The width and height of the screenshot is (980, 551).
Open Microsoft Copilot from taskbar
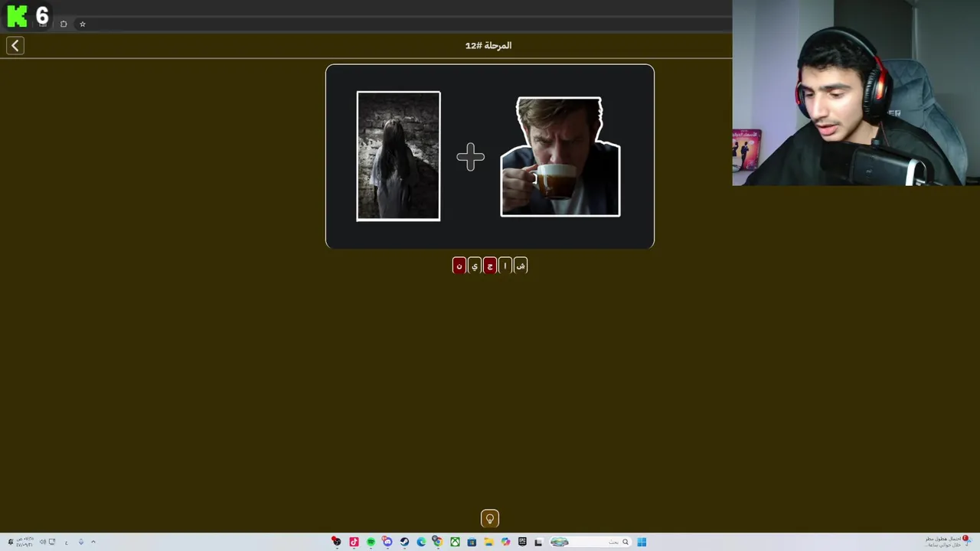(x=505, y=542)
